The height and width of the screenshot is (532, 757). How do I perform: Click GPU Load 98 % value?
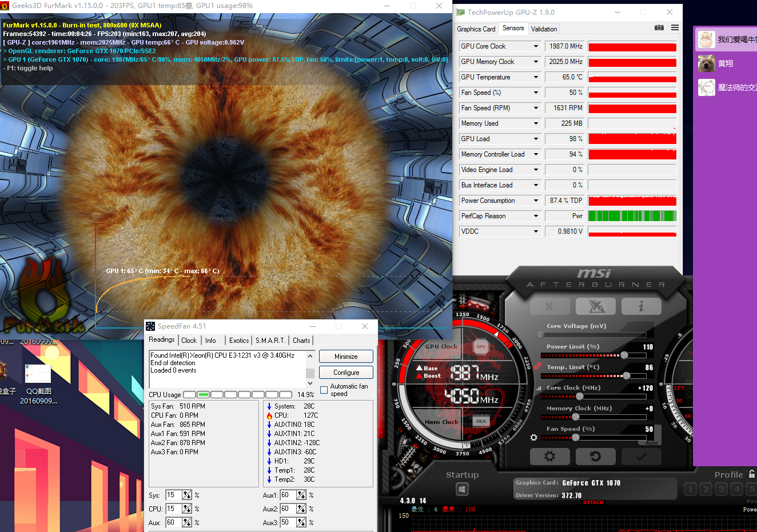point(564,139)
